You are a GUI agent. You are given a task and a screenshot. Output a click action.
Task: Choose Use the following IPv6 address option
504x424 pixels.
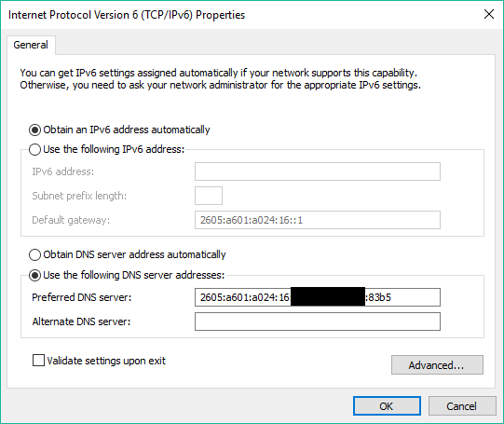tap(34, 149)
